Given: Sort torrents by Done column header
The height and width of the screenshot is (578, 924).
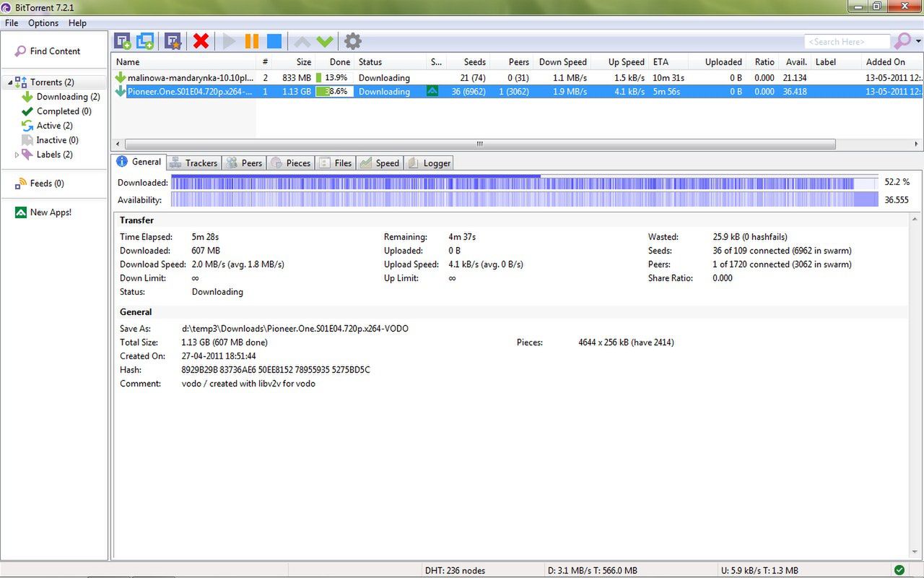Looking at the screenshot, I should coord(334,62).
